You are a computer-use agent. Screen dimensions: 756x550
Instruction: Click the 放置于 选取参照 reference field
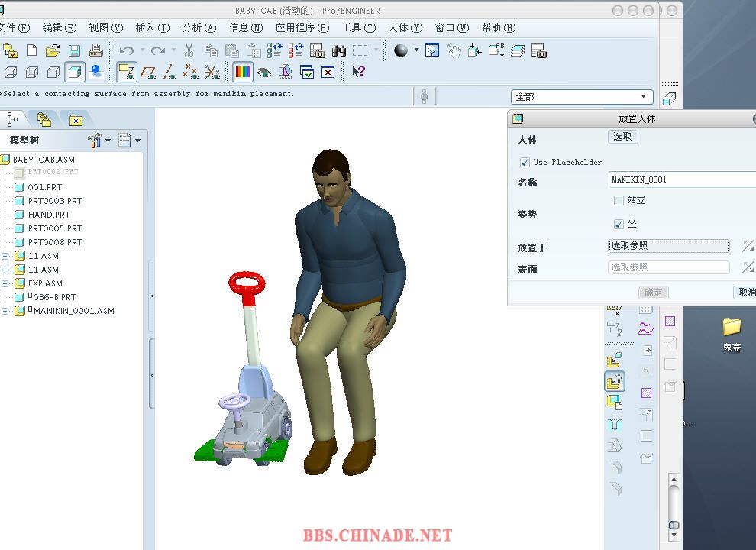tap(669, 246)
